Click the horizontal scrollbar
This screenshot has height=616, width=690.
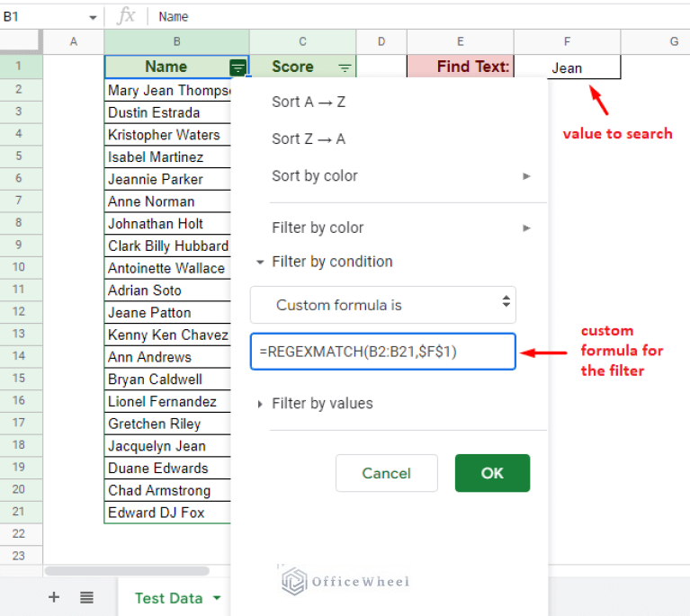(x=126, y=571)
